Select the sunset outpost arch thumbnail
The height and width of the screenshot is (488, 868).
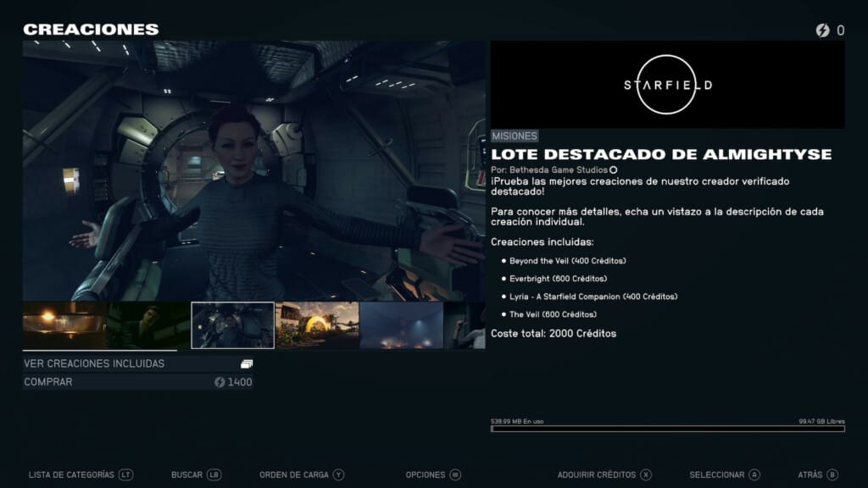pos(317,325)
